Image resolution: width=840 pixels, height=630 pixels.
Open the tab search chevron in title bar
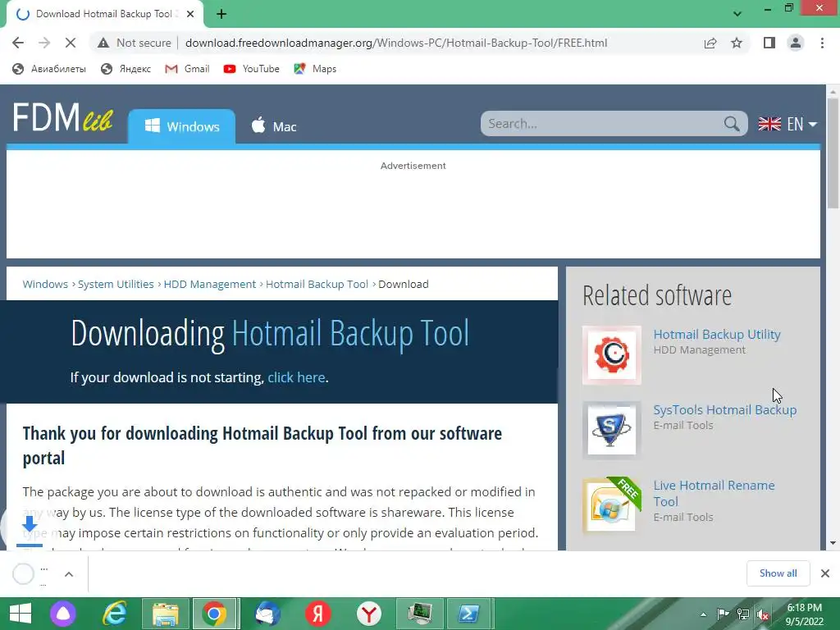[x=737, y=14]
